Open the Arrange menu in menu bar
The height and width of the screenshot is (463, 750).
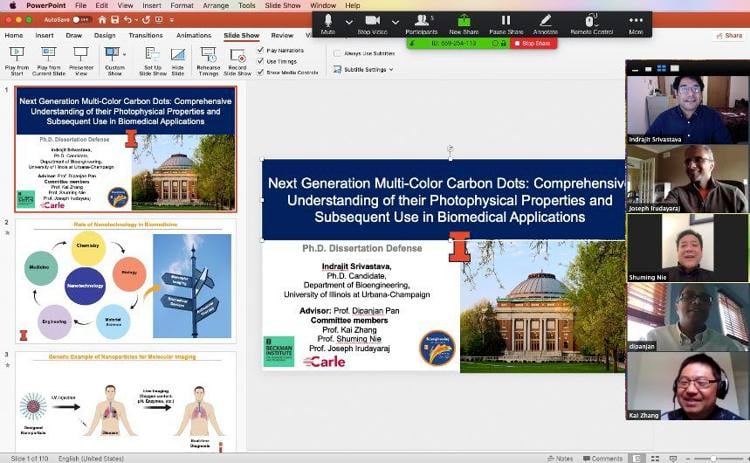[216, 5]
